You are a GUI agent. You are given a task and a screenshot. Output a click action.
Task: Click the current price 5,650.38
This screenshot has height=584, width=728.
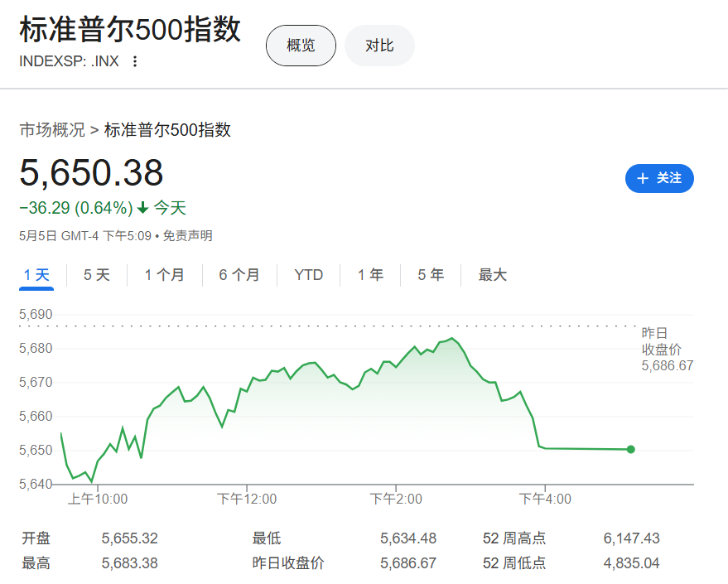tap(91, 172)
